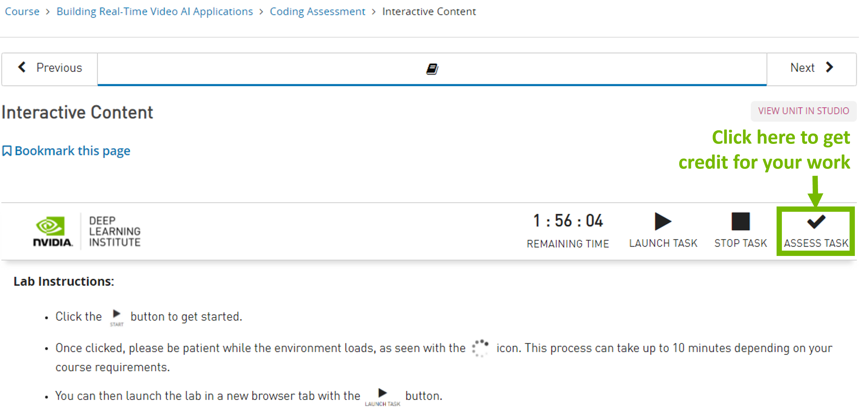
Task: Open View Unit in Studio
Action: coord(803,111)
